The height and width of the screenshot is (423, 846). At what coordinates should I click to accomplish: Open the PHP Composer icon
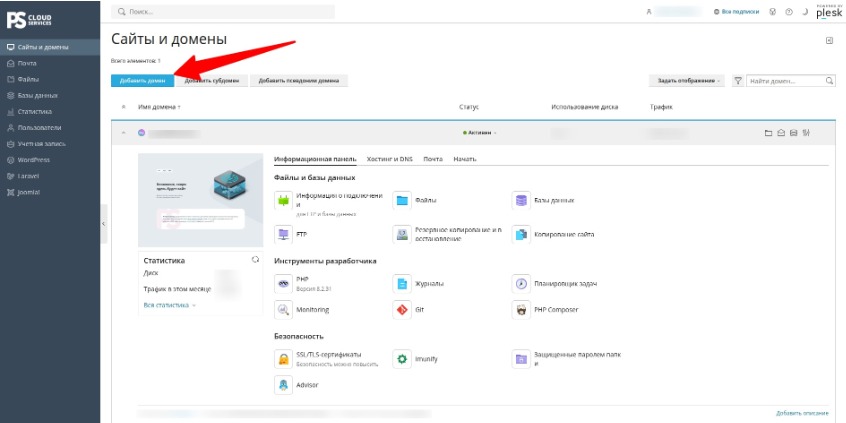point(521,310)
